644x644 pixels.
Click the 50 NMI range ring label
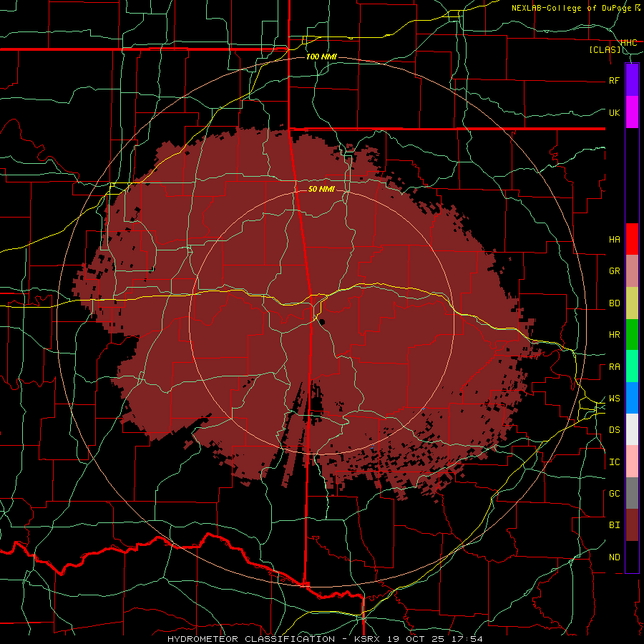click(x=321, y=189)
